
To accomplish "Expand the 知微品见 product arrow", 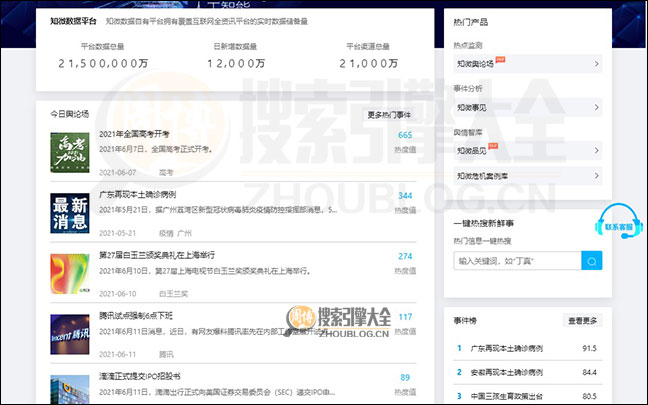I will (x=596, y=150).
